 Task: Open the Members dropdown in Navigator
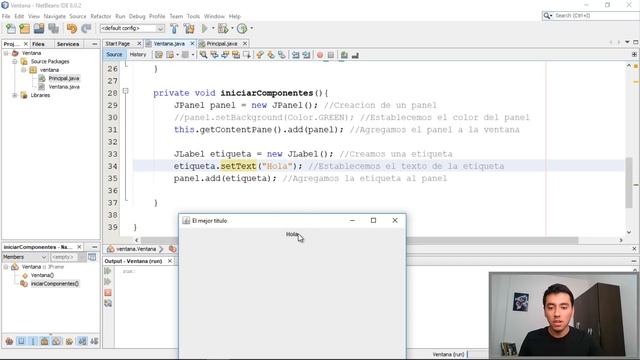click(24, 257)
